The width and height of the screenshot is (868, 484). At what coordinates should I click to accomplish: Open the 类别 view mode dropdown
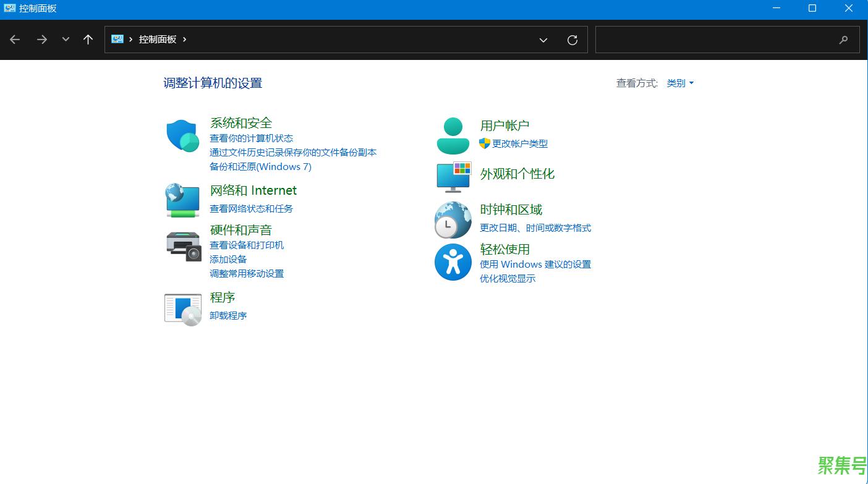coord(679,83)
